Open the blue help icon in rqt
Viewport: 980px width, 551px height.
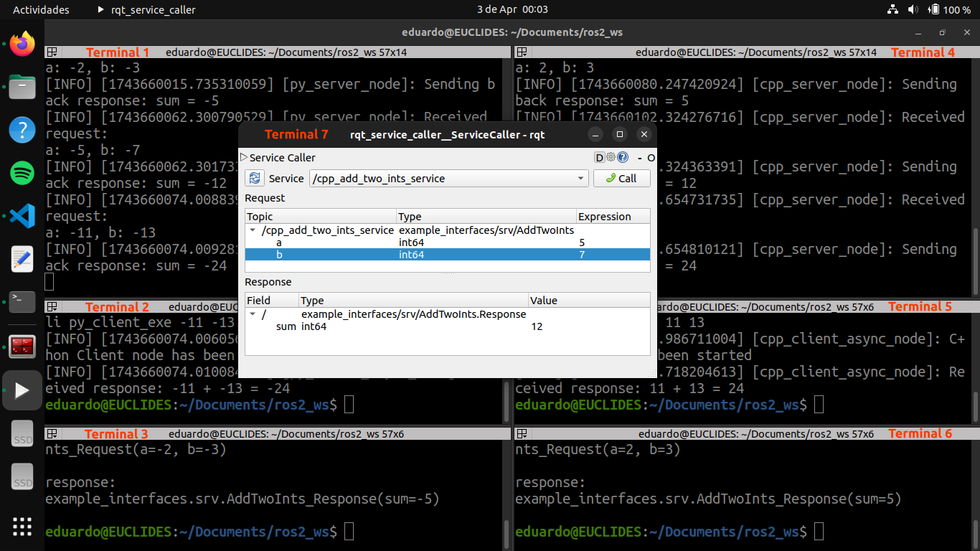click(623, 158)
